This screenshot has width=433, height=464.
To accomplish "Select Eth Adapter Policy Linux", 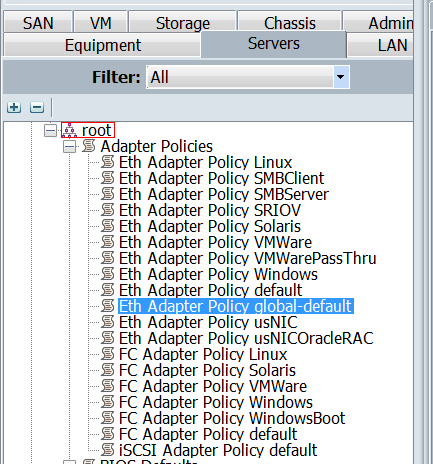I will [x=205, y=162].
